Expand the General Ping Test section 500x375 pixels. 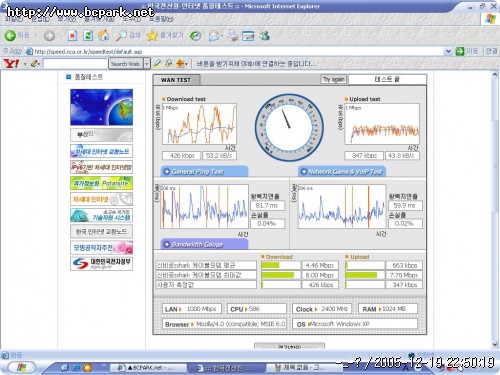[204, 171]
